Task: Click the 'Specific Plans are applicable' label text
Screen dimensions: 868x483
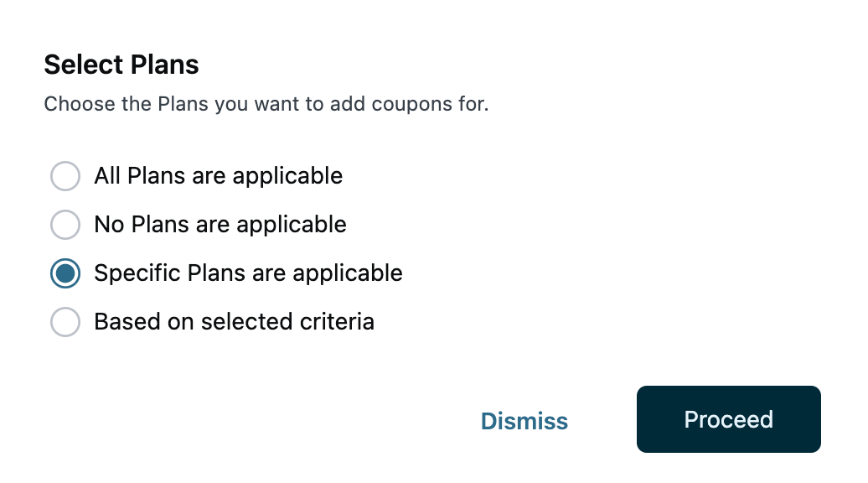Action: (x=248, y=273)
